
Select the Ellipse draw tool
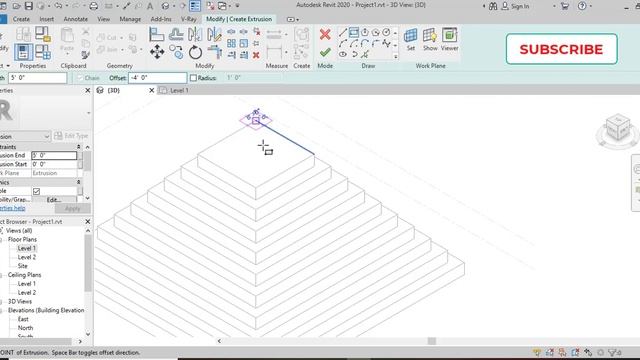(343, 54)
